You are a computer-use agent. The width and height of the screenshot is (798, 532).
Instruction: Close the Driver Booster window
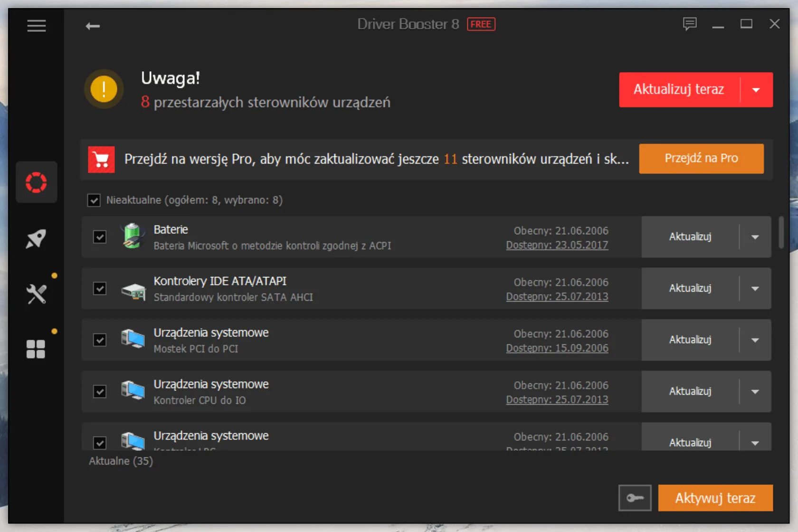pyautogui.click(x=775, y=24)
